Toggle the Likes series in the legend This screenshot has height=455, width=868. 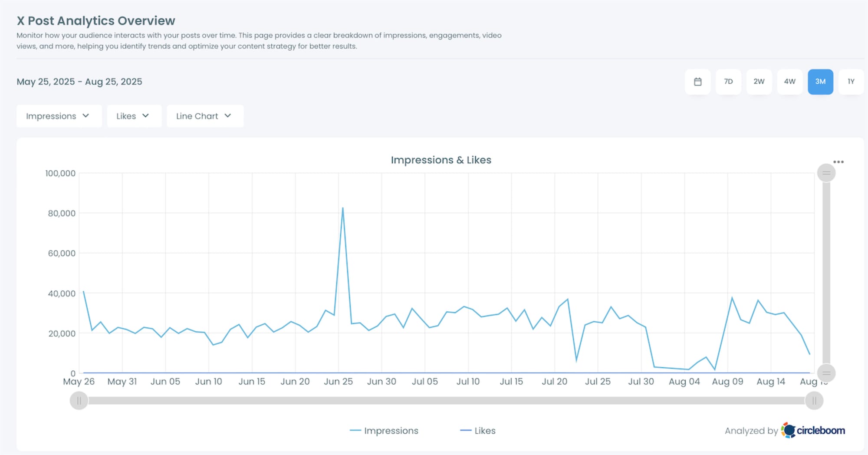[478, 430]
